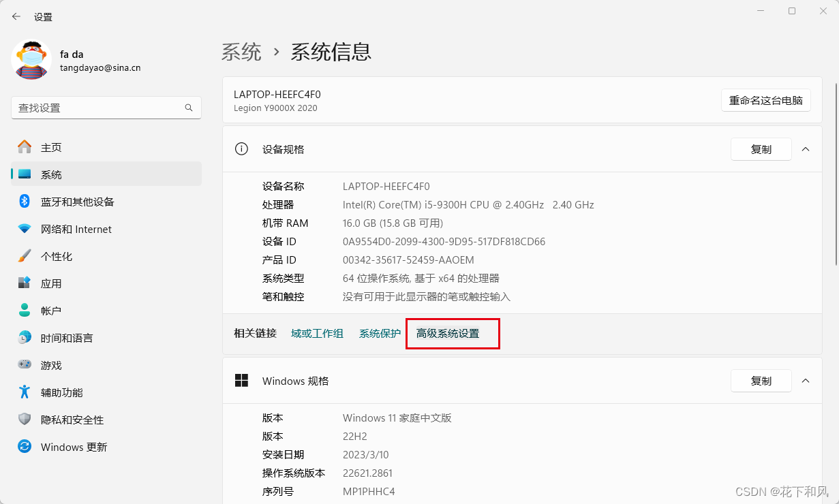839x504 pixels.
Task: Click the back arrow icon
Action: (16, 16)
